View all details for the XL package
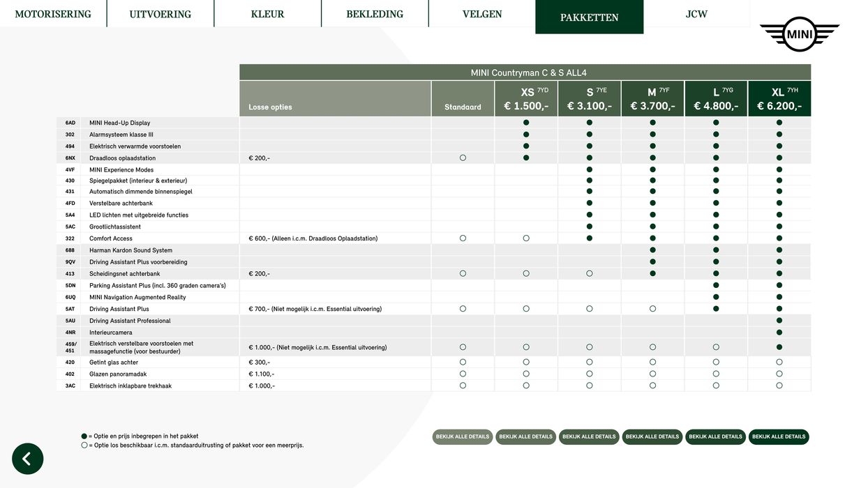Screen dimensions: 868x488 pos(779,437)
